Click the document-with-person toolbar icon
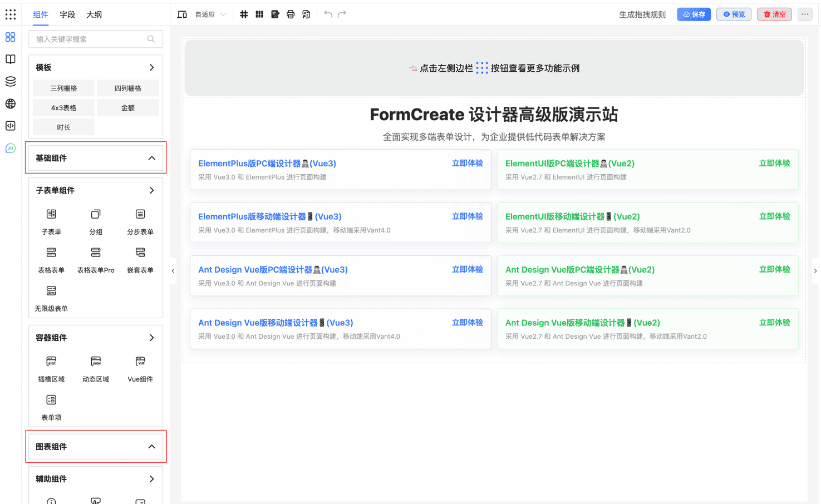 point(306,14)
